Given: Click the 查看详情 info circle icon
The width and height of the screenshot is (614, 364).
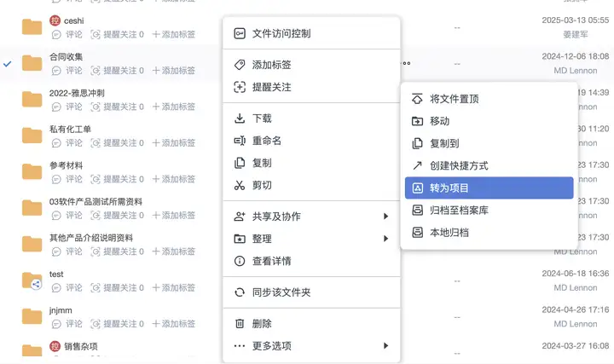Looking at the screenshot, I should pos(240,261).
